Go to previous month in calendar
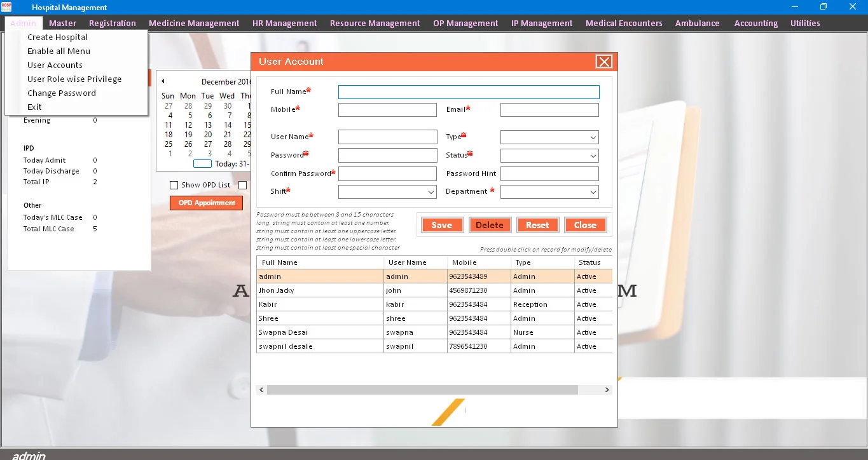The width and height of the screenshot is (868, 460). 163,81
